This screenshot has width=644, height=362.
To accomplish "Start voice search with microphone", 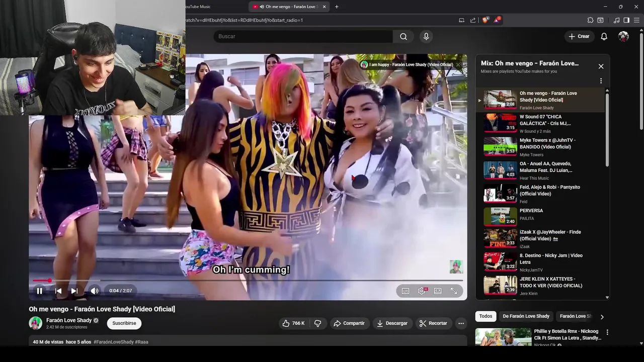I will click(426, 36).
